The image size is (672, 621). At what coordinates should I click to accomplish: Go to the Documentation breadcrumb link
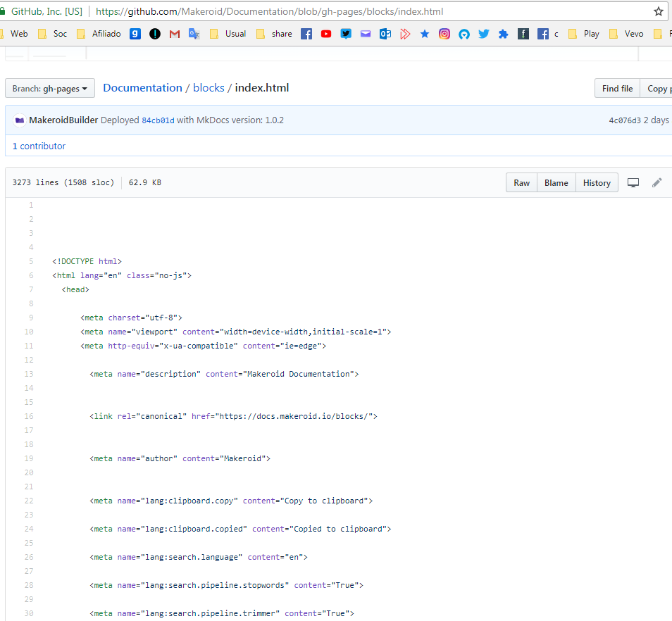[142, 88]
